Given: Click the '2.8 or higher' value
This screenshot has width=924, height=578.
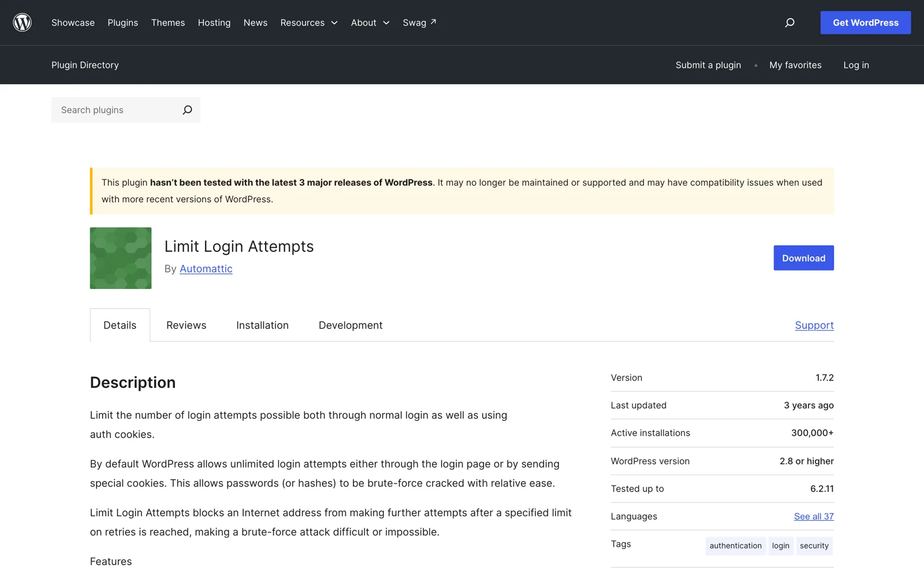Looking at the screenshot, I should 806,461.
